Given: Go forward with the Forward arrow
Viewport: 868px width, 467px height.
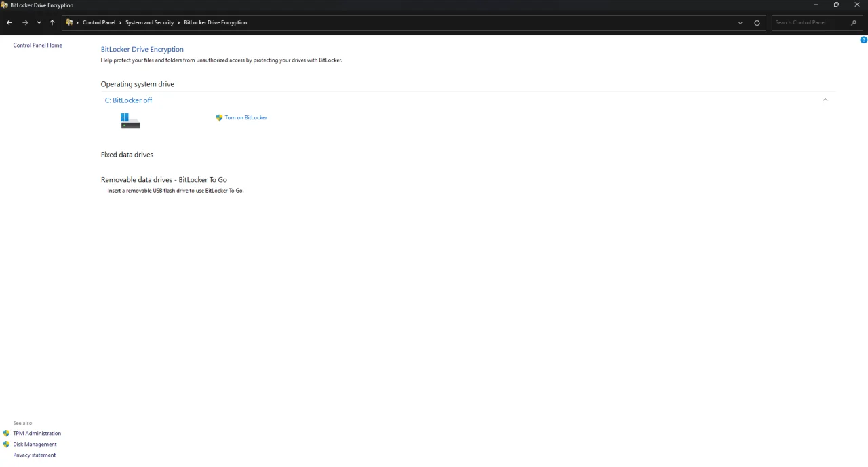Looking at the screenshot, I should pyautogui.click(x=25, y=22).
